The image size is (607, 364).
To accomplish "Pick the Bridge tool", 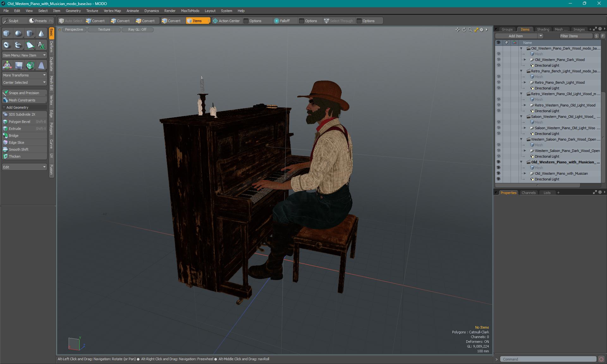I will coord(24,136).
